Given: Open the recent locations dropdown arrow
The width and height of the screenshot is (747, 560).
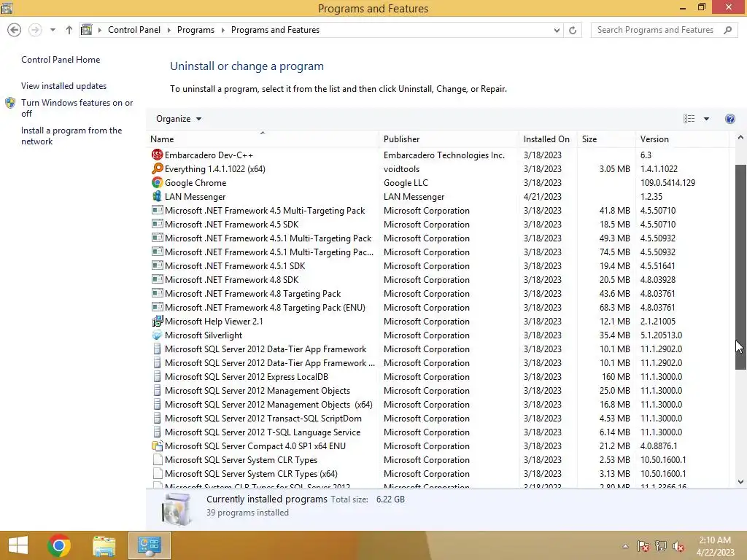Looking at the screenshot, I should (x=53, y=30).
